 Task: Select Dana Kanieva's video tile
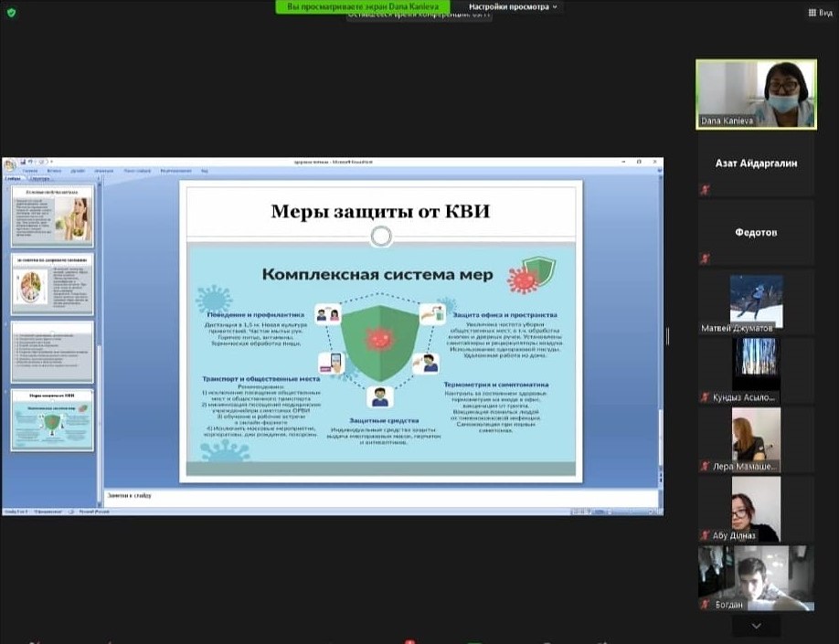tap(756, 93)
